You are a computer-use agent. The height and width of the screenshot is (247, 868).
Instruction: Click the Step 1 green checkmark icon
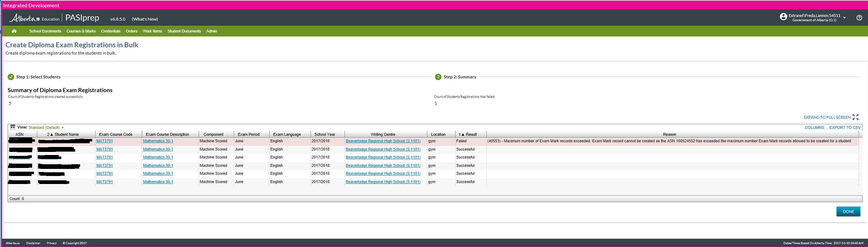point(11,77)
